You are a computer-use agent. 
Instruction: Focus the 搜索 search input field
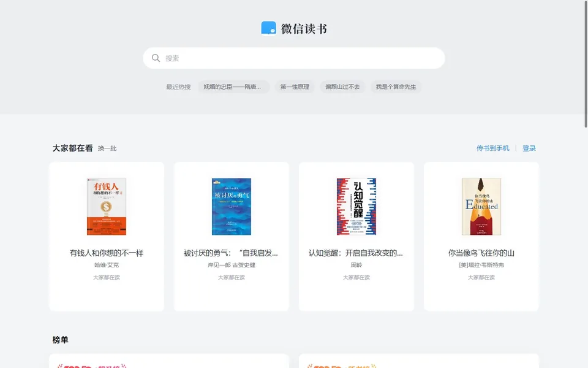(293, 58)
